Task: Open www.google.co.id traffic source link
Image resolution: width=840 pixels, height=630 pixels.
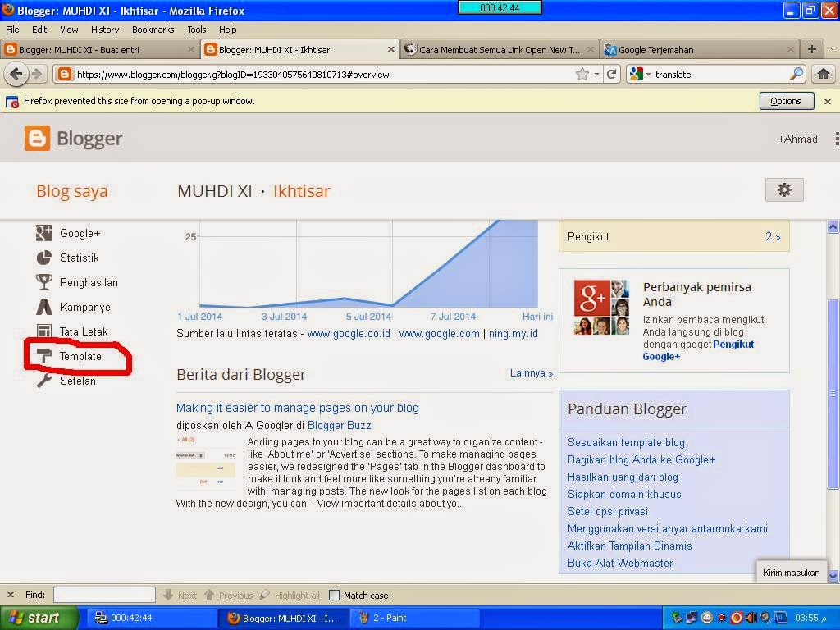Action: point(349,333)
